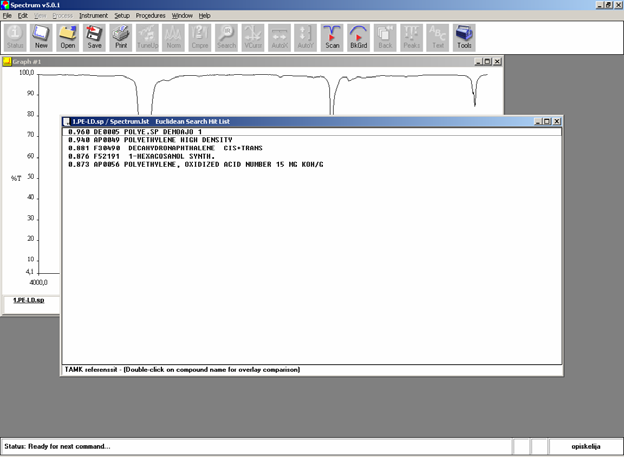Print the spectrum using Print icon
This screenshot has height=457, width=624.
[121, 37]
